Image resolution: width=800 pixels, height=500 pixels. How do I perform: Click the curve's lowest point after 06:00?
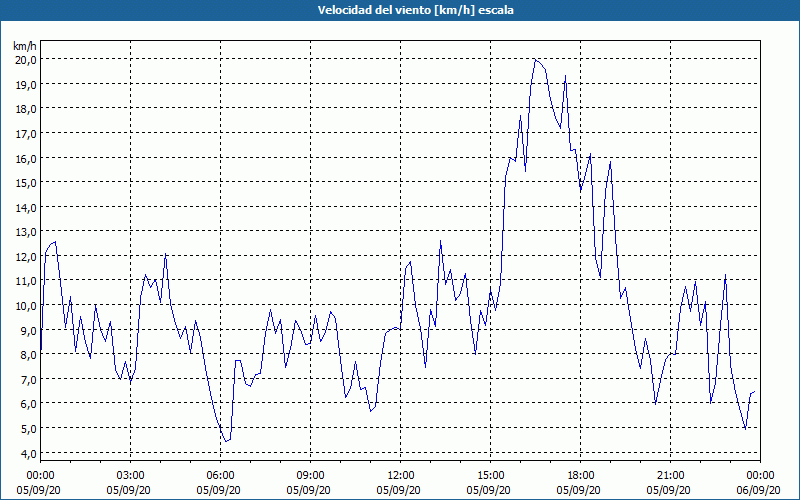pyautogui.click(x=226, y=441)
